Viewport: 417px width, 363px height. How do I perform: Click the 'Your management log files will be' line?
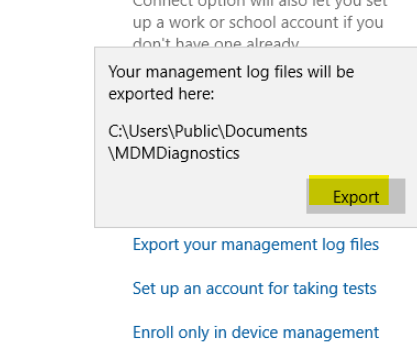coord(231,72)
